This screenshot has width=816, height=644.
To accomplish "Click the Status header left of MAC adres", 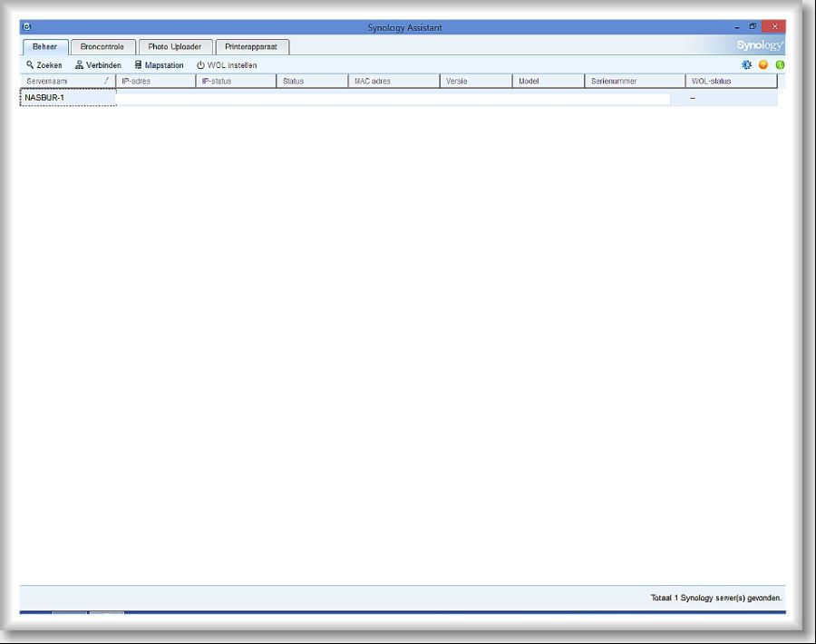I will click(312, 82).
